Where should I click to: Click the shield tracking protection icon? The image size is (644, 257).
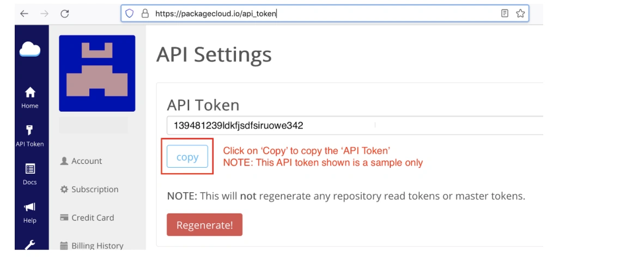129,14
